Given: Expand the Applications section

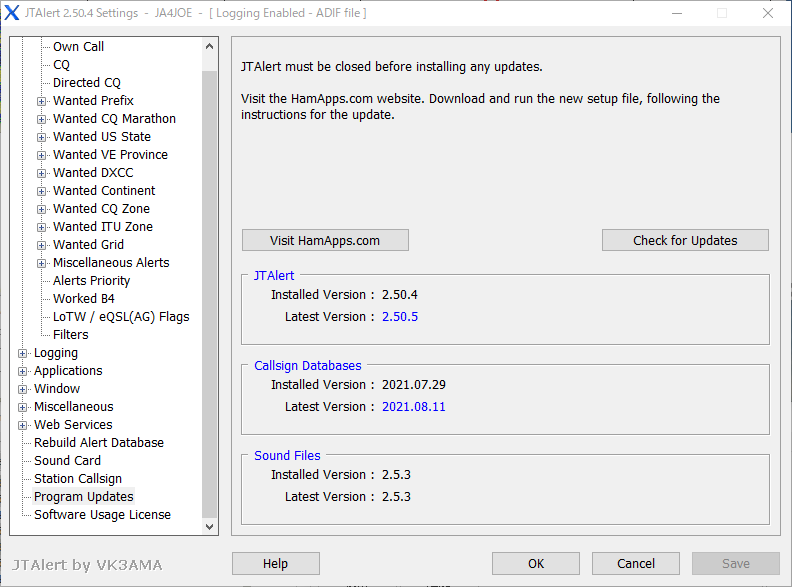Looking at the screenshot, I should 23,371.
